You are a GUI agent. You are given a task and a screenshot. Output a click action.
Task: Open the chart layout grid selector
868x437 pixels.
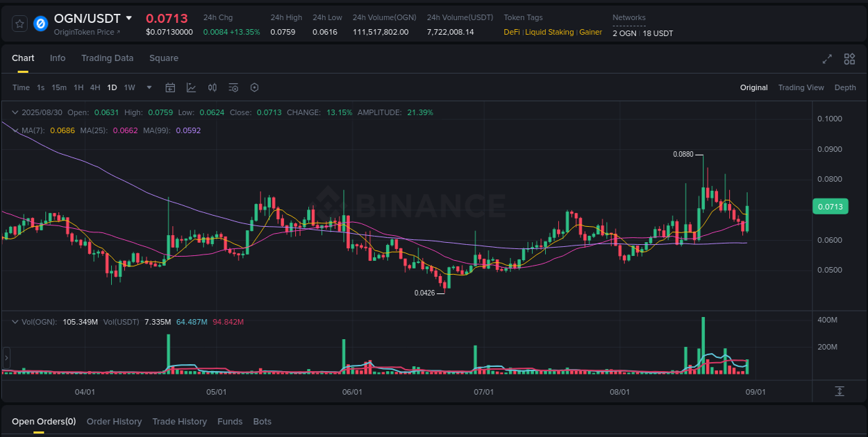[x=849, y=59]
